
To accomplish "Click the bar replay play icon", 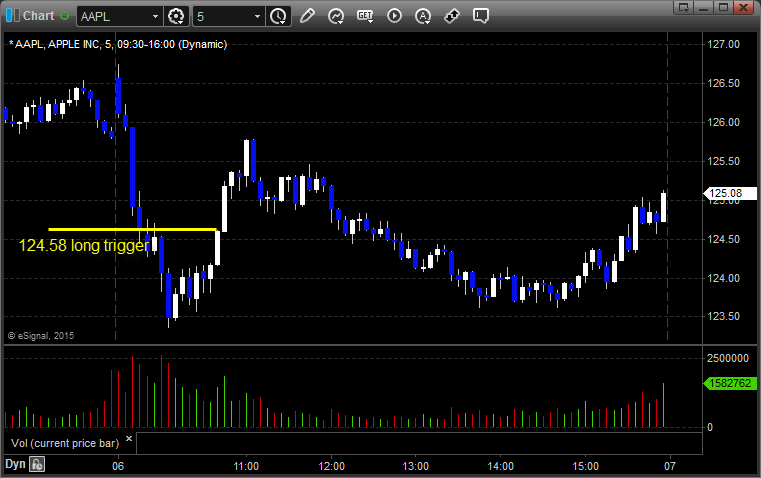I will coord(394,16).
